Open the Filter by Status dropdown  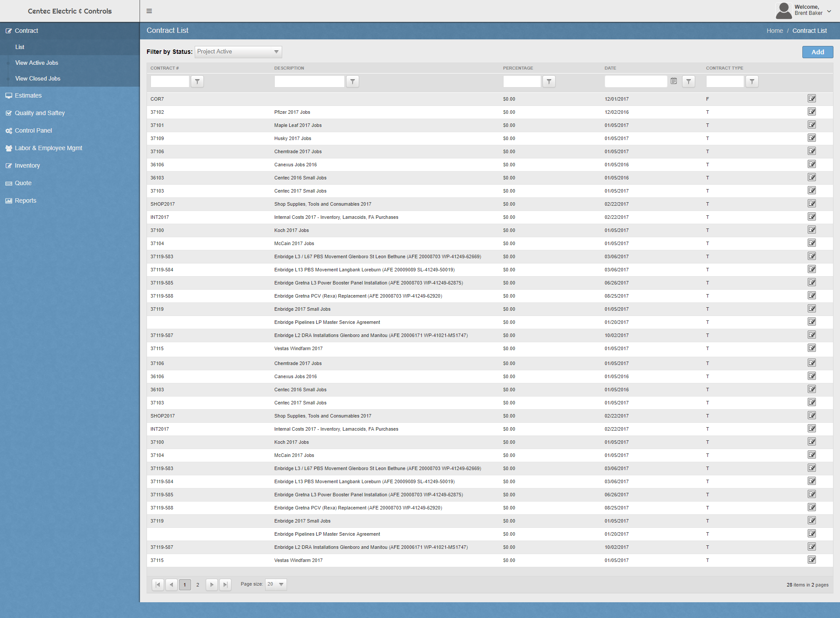pyautogui.click(x=238, y=52)
